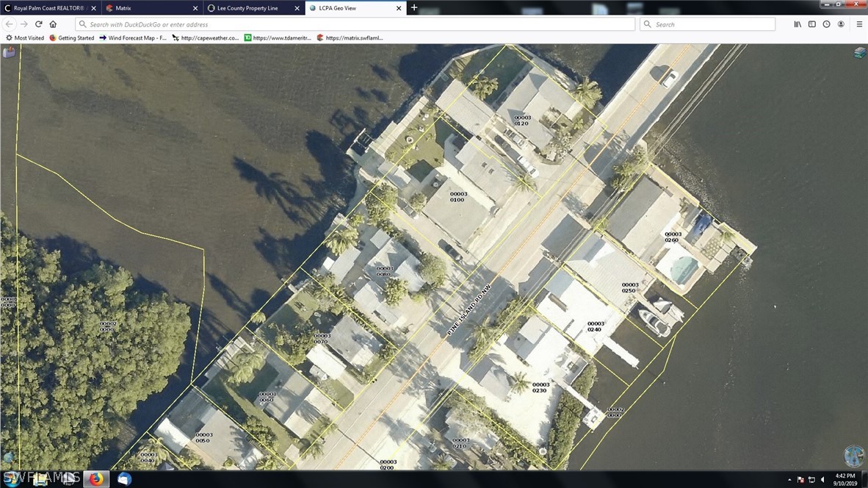Select parcel label 00003 0080
868x488 pixels.
click(384, 271)
